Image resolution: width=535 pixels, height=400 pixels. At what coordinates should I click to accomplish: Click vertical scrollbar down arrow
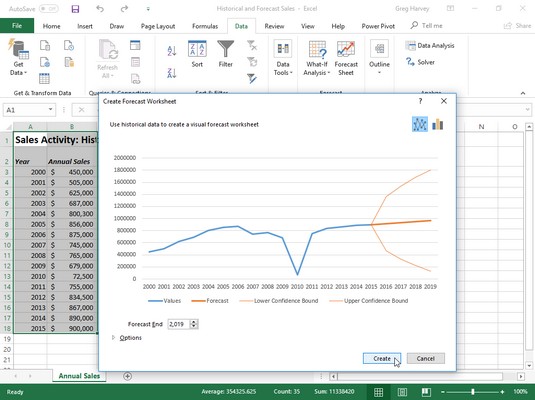(x=529, y=366)
